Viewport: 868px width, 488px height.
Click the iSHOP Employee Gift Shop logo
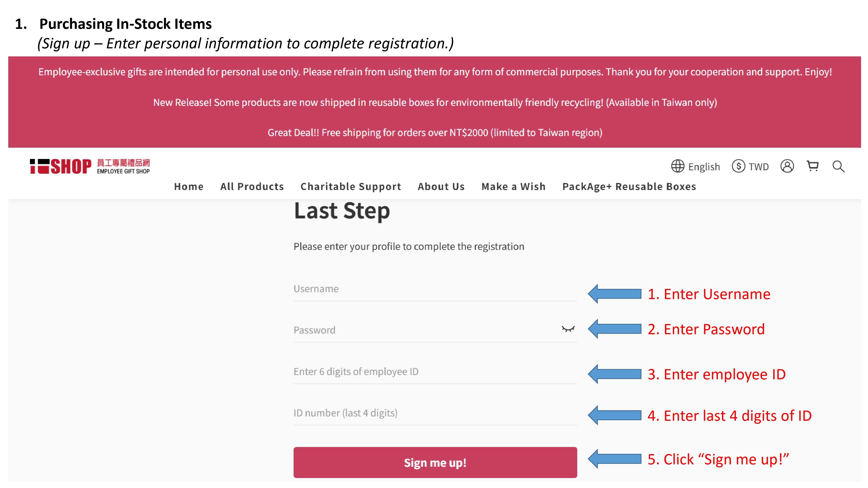pyautogui.click(x=90, y=166)
